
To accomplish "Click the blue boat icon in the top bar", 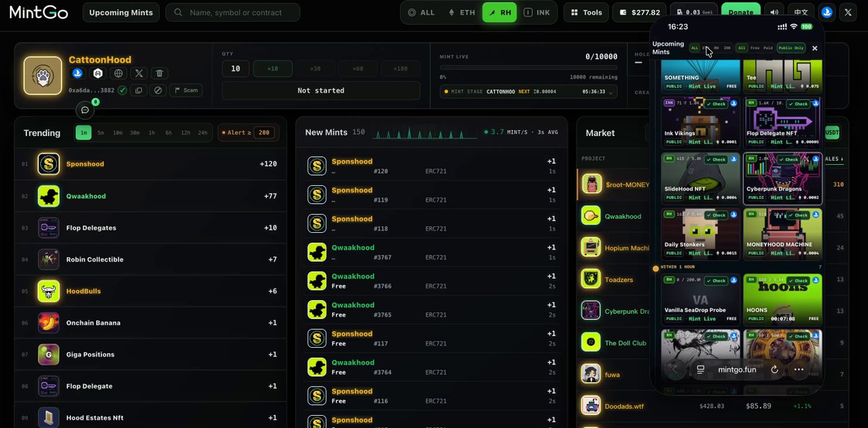I will click(827, 12).
